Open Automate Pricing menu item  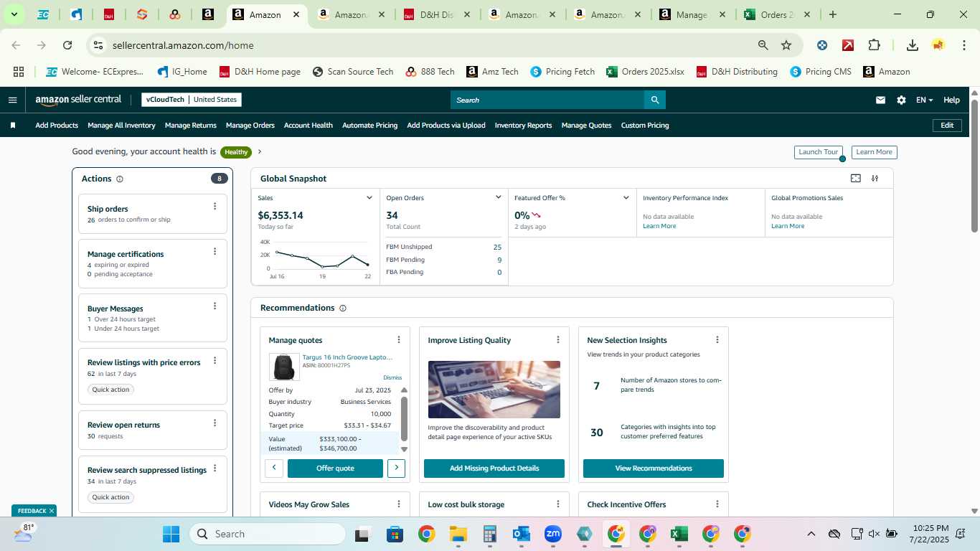pyautogui.click(x=369, y=126)
